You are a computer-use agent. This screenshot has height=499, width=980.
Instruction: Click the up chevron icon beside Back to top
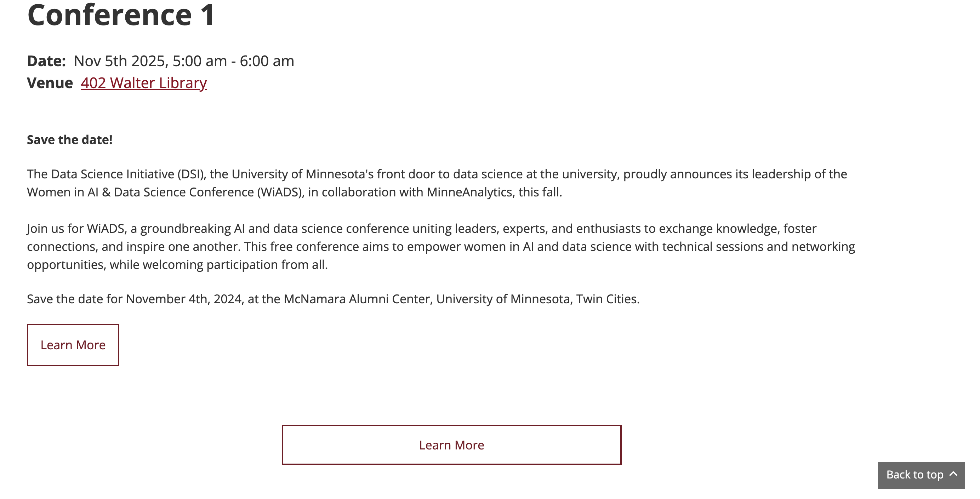953,474
